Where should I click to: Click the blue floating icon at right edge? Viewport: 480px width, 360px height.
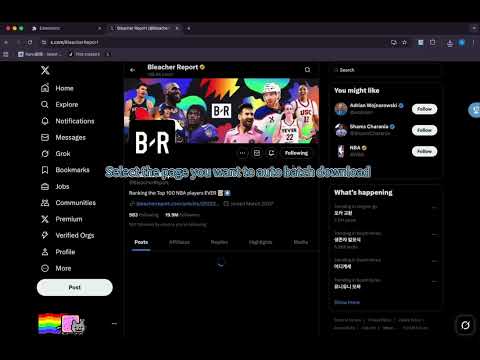point(475,110)
